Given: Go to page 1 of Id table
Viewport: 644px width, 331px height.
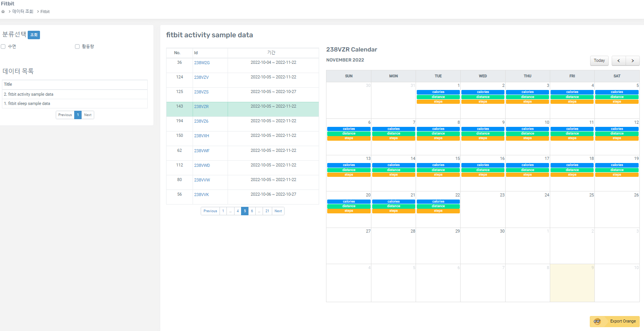Looking at the screenshot, I should (x=223, y=211).
